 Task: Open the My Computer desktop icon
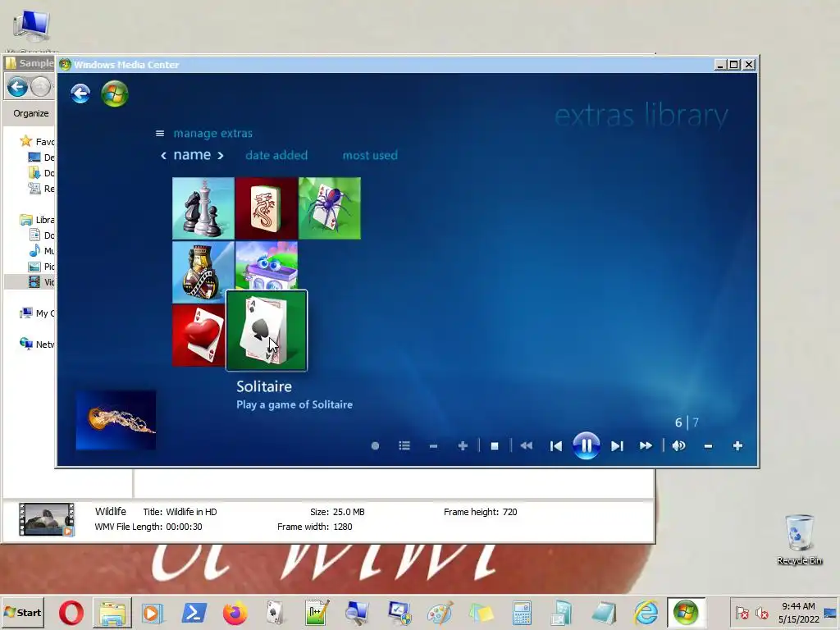click(x=32, y=28)
